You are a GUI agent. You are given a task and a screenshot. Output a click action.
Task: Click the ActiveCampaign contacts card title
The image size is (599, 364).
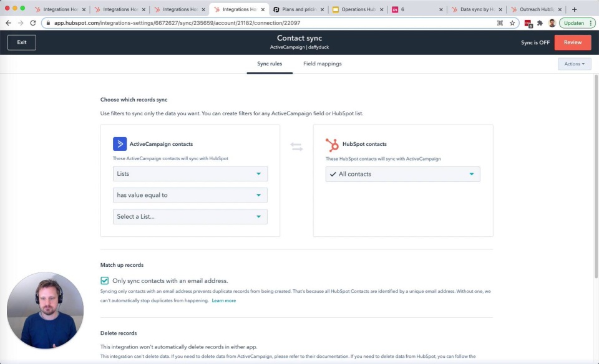161,144
